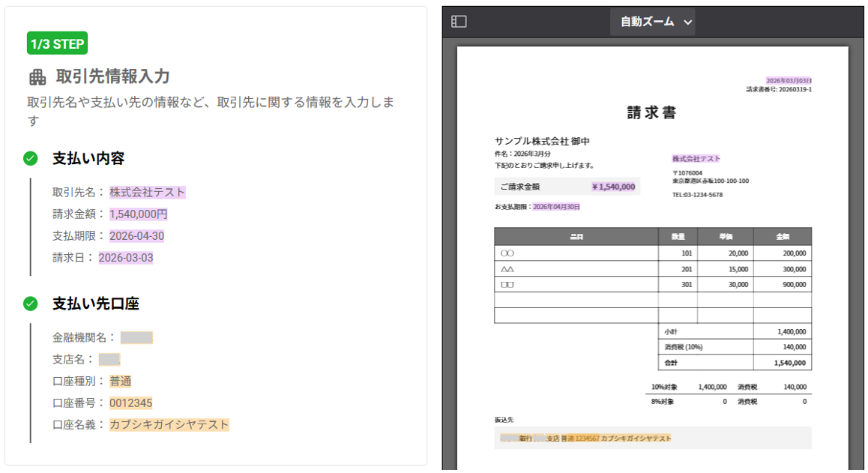Viewport: 868px width, 473px height.
Task: Click the 小計 value 1,400,000
Action: 792,332
